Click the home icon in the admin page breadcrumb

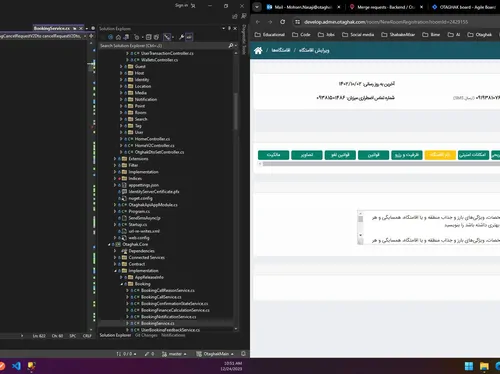(258, 50)
